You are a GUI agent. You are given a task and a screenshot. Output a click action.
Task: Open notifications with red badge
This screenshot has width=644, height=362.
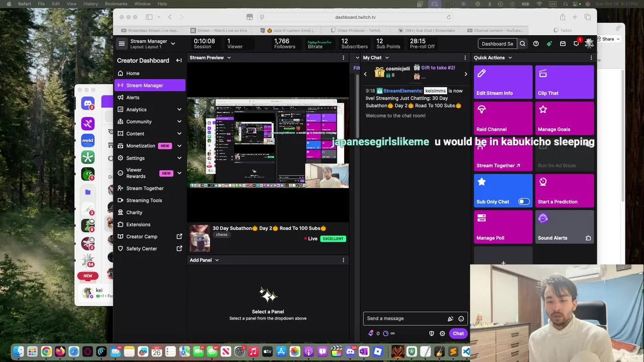[577, 43]
